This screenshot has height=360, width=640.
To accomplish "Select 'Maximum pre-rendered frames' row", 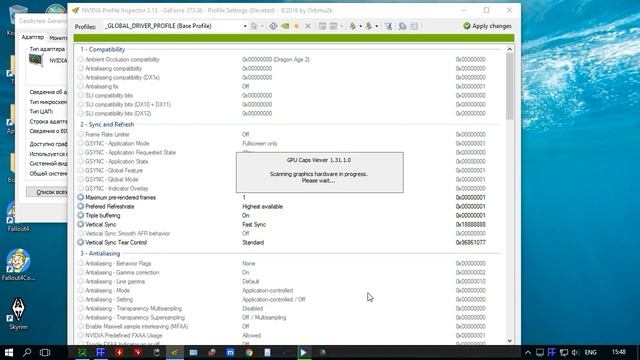I will click(x=288, y=198).
